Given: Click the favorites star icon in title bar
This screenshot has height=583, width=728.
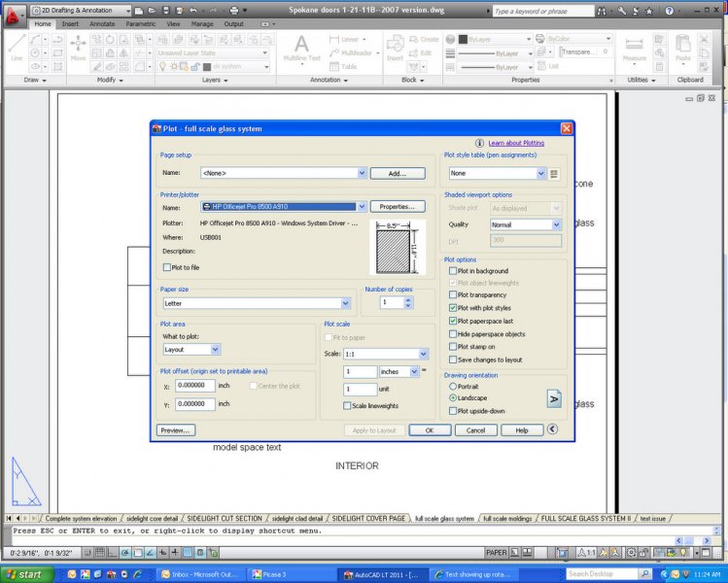Looking at the screenshot, I should (649, 11).
